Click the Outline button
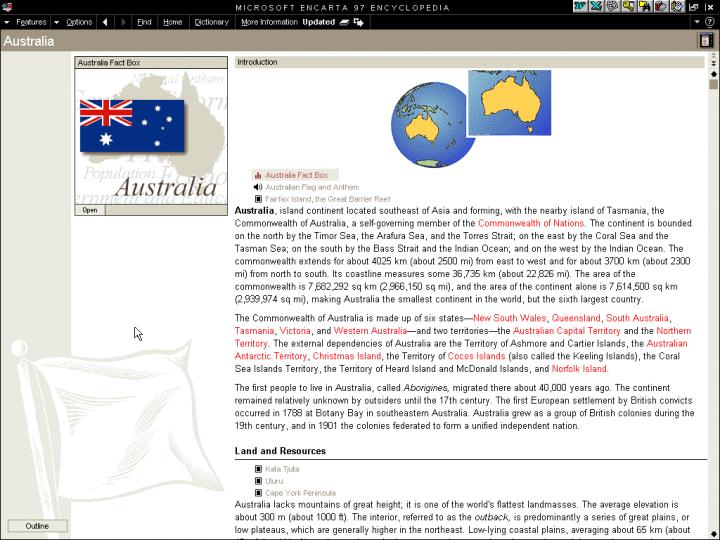Viewport: 720px width, 540px height. 37,526
